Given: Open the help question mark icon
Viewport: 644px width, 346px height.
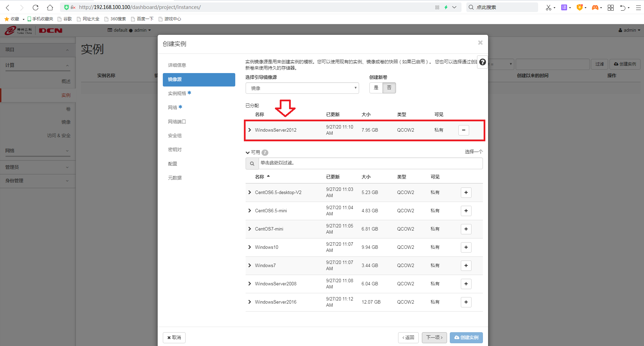Looking at the screenshot, I should coord(482,62).
